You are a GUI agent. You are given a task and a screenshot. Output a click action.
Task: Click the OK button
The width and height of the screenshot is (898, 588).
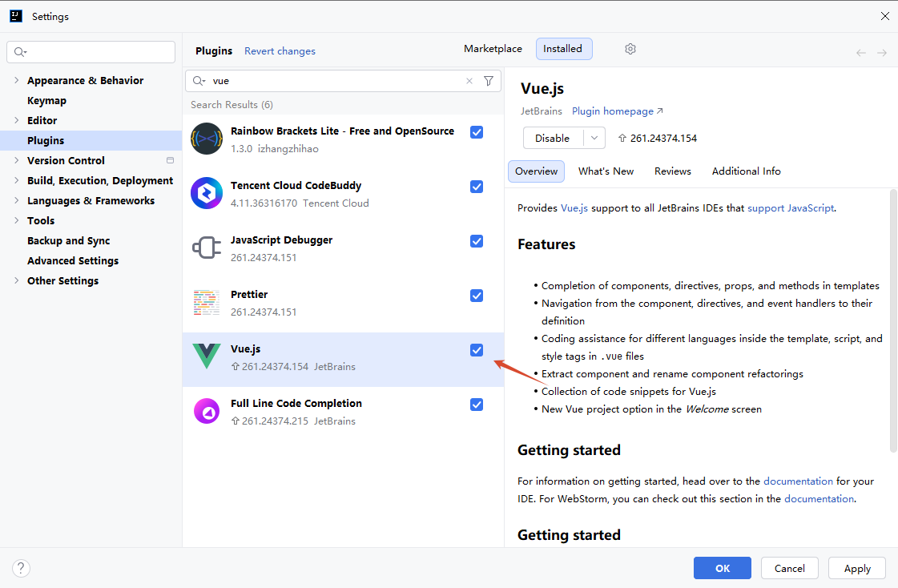point(722,568)
